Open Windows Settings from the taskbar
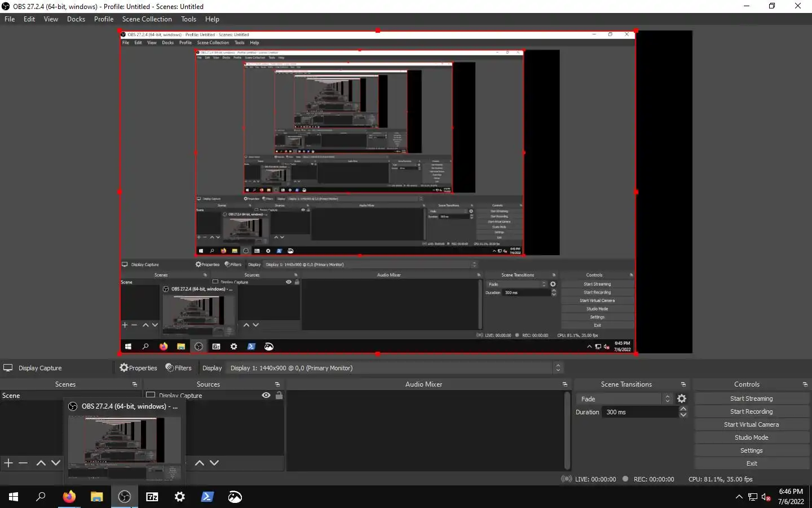The width and height of the screenshot is (812, 508). [180, 497]
